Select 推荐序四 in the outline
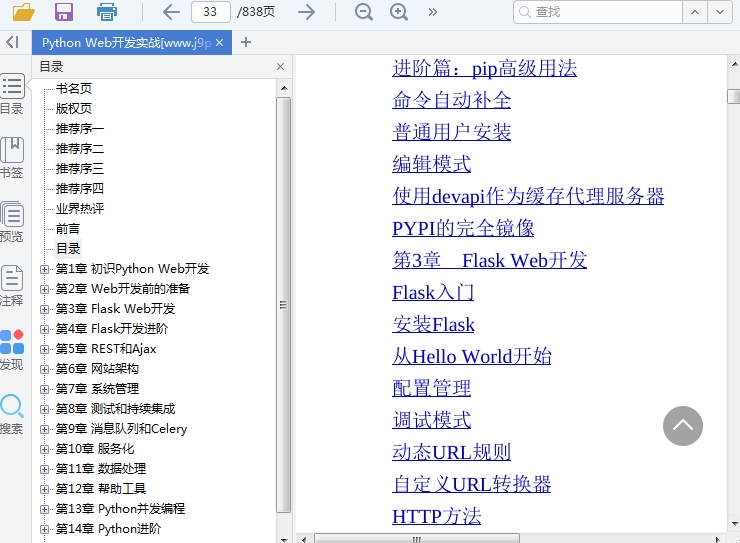This screenshot has width=740, height=543. (x=80, y=188)
